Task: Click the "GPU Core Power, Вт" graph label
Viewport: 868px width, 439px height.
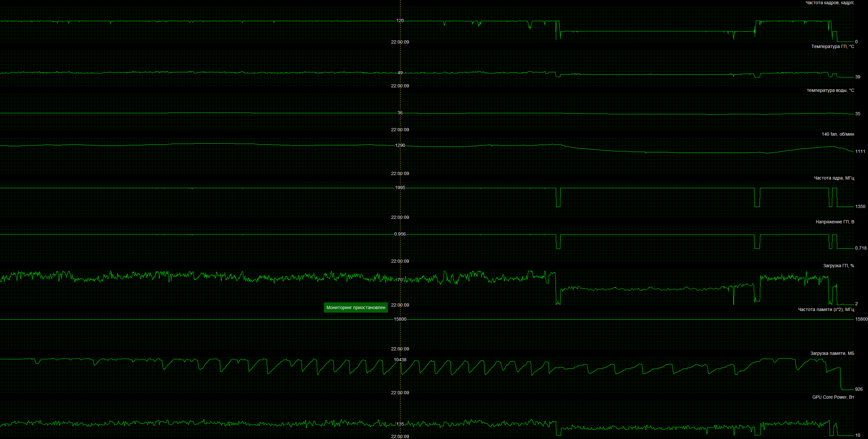Action: (832, 397)
